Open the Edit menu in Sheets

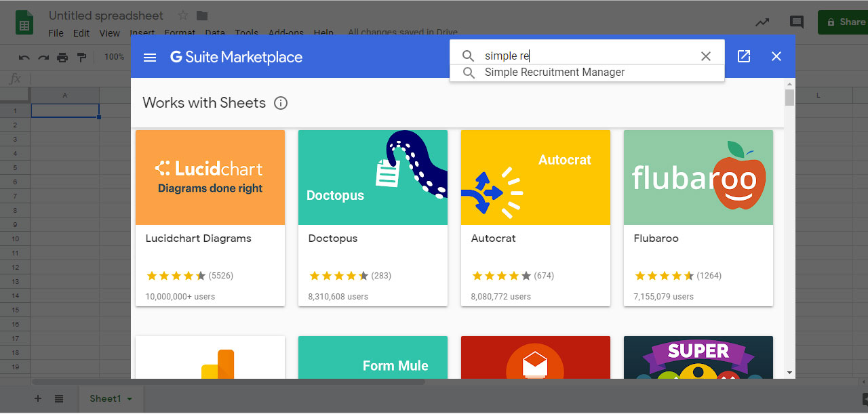point(81,33)
